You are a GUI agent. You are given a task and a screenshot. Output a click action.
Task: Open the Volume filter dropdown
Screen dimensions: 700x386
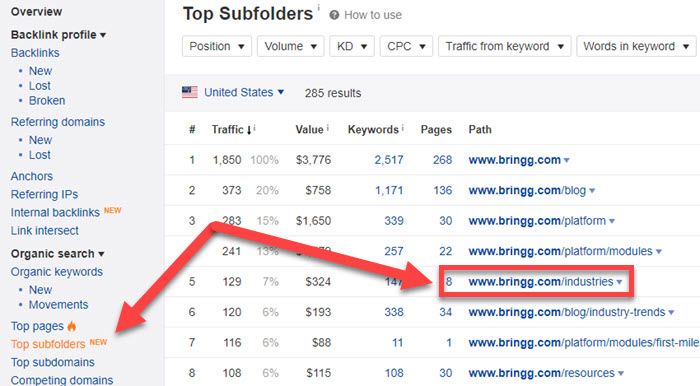[291, 46]
